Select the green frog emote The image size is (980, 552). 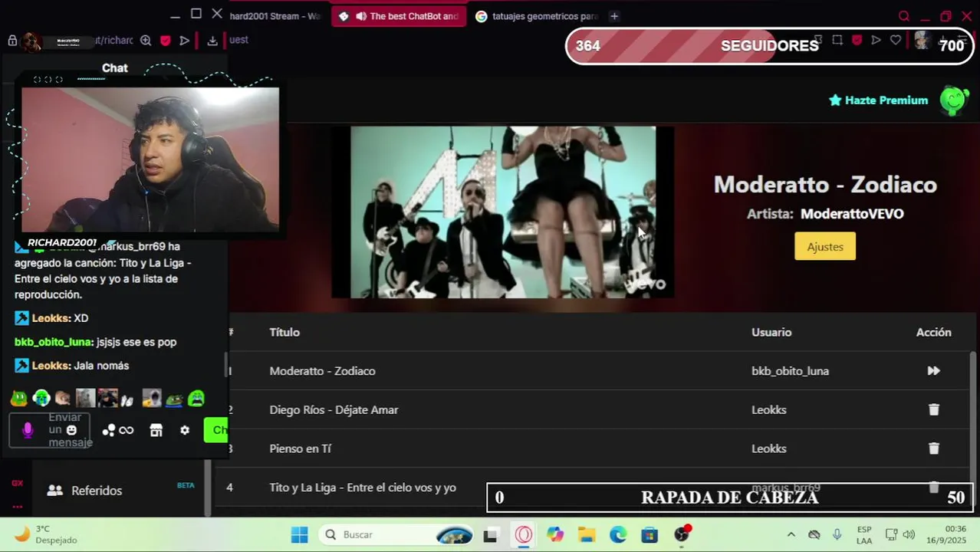(19, 398)
